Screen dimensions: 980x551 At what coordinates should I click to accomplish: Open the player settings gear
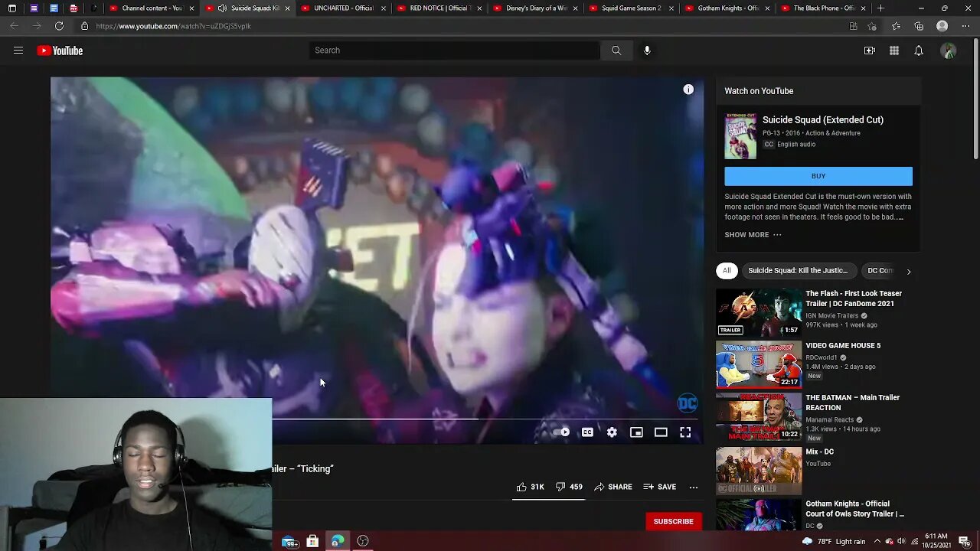coord(612,432)
